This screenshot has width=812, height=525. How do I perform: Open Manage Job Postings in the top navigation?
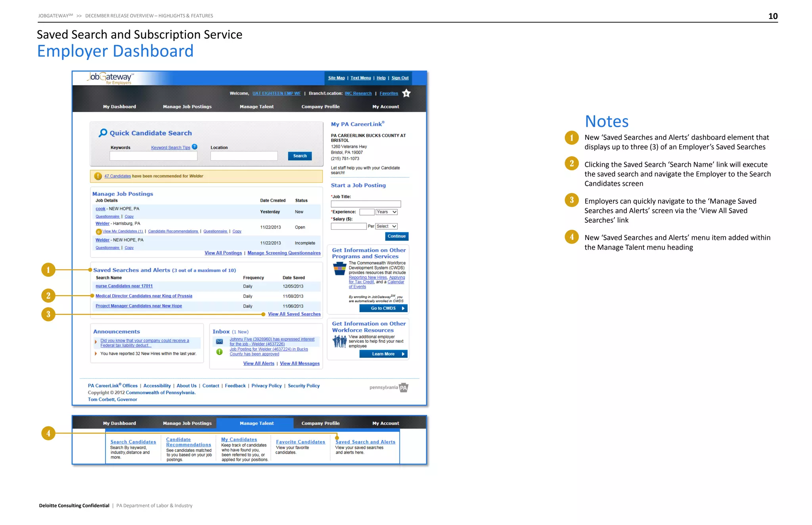click(x=187, y=107)
